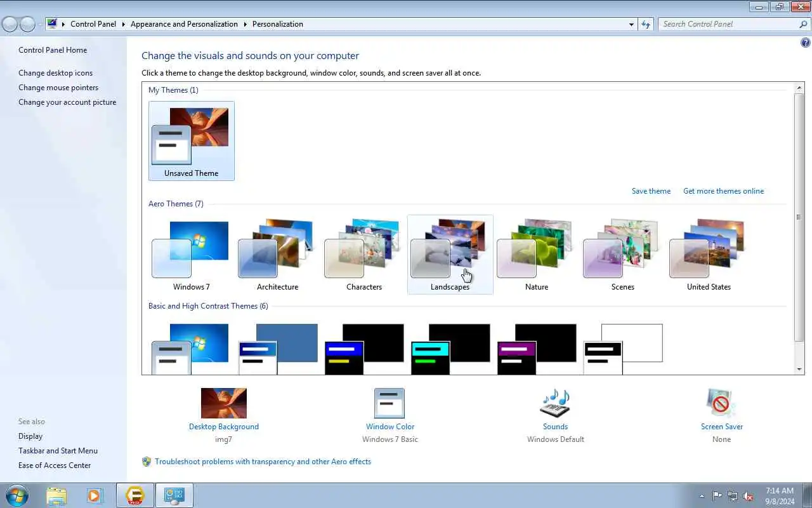Screen dimensions: 812x508
Task: Click the Forward navigation button
Action: coord(27,24)
